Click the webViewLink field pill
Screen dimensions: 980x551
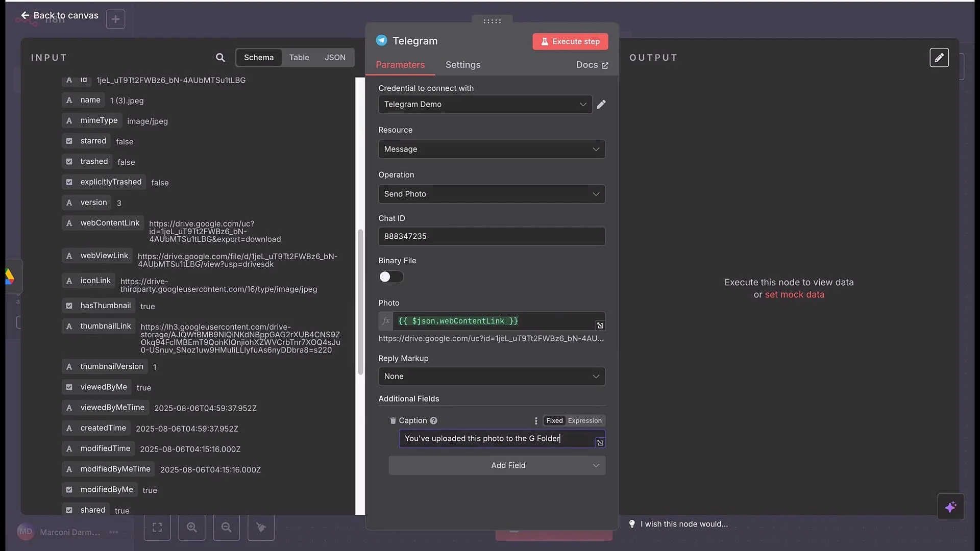click(x=97, y=256)
